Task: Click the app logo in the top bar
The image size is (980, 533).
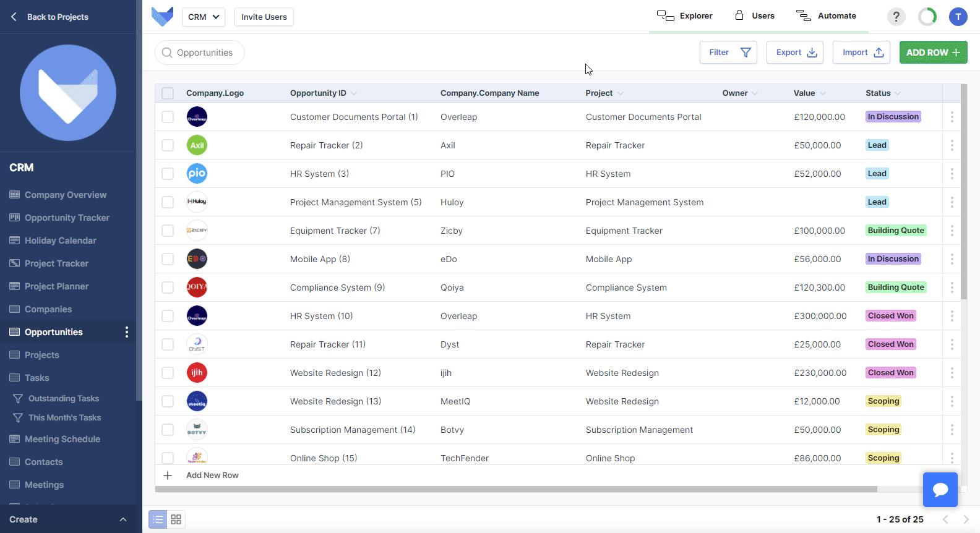Action: click(x=163, y=17)
